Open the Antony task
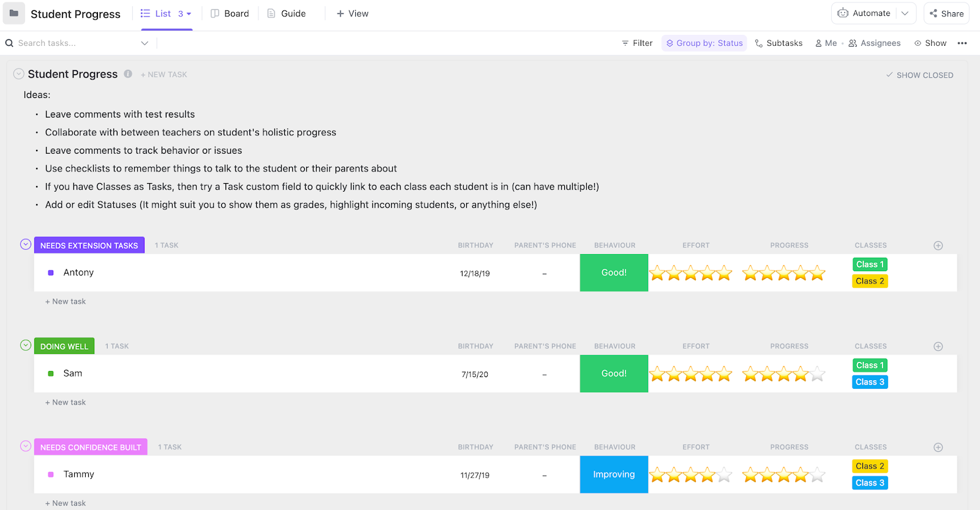Screen dimensions: 980x510 78,272
